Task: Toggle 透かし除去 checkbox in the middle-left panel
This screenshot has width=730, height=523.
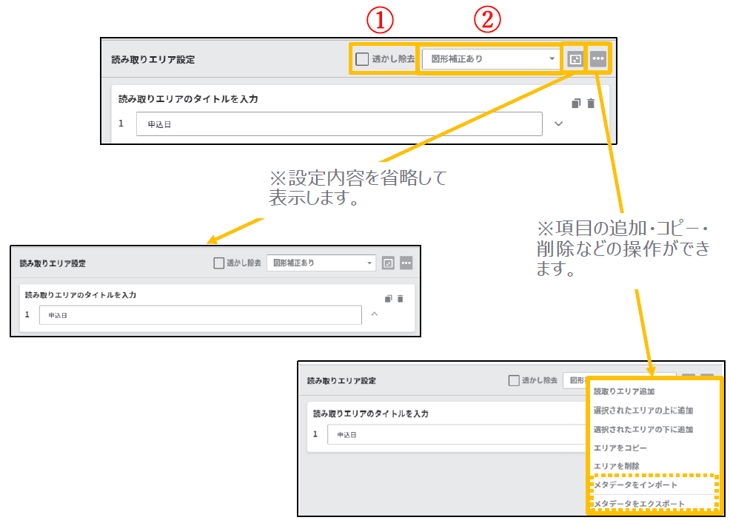Action: coord(219,263)
